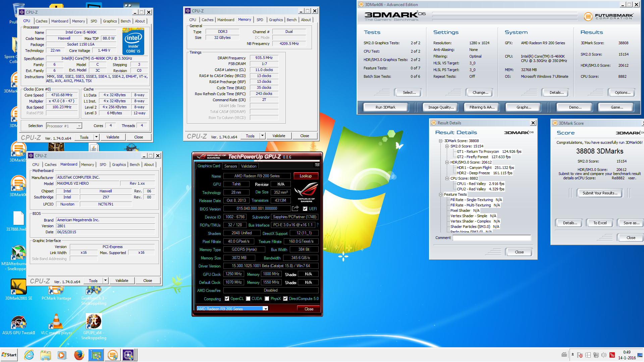The width and height of the screenshot is (644, 362).
Task: Click Validate in CPU-Z Mainboard window
Action: pyautogui.click(x=122, y=281)
